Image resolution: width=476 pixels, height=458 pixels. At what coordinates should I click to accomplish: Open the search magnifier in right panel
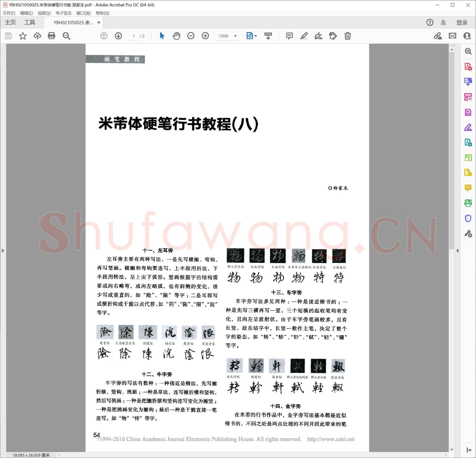pos(468,51)
